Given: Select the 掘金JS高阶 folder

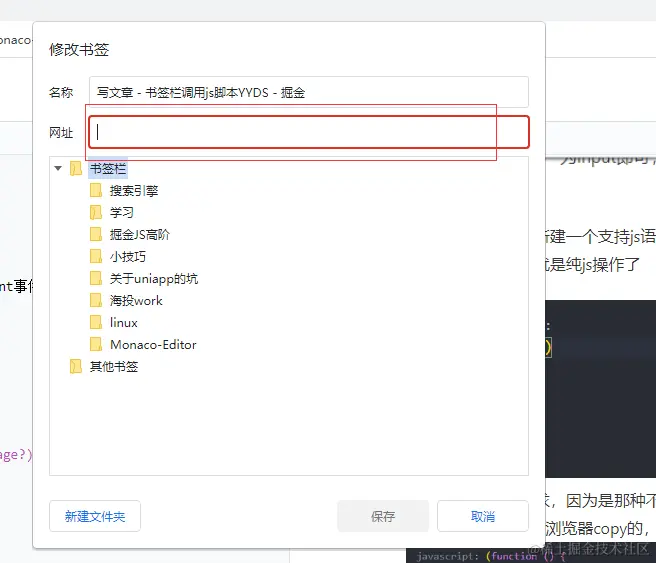Looking at the screenshot, I should click(x=140, y=235).
